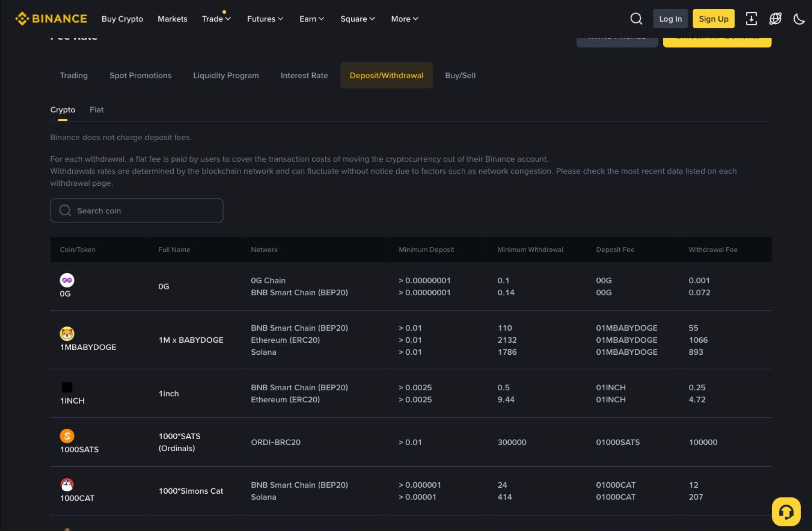Click minimum withdrawal 9.44 for 1INCH
The height and width of the screenshot is (531, 812).
coord(506,400)
